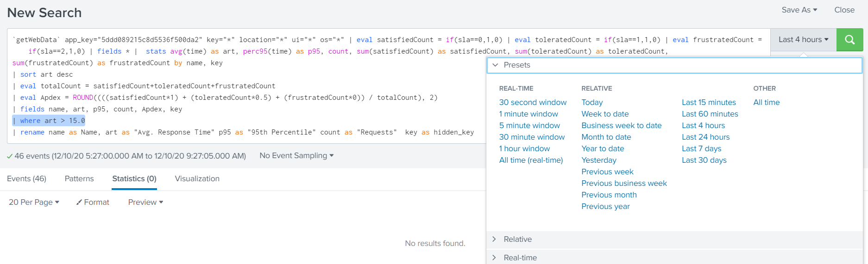Click the Format pencil button
The height and width of the screenshot is (264, 868).
(93, 203)
